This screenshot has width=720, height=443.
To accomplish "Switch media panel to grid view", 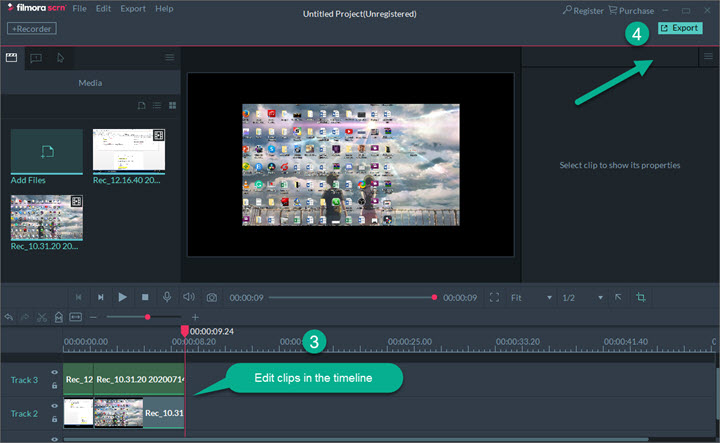I will (172, 105).
